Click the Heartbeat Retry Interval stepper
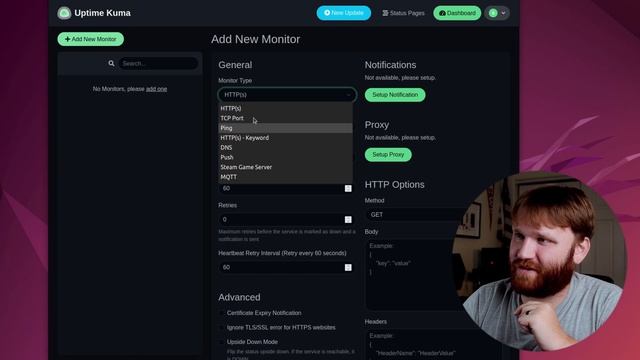This screenshot has height=360, width=640. 348,267
